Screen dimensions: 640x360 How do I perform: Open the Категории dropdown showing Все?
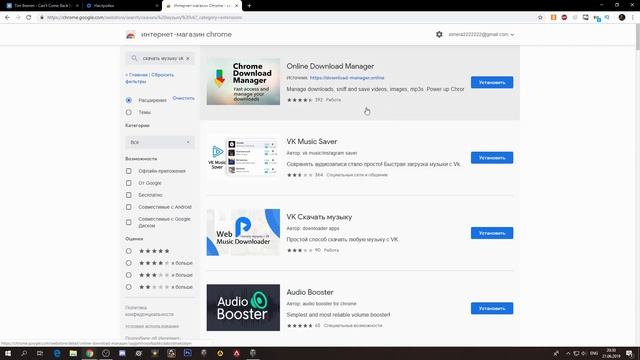(160, 142)
